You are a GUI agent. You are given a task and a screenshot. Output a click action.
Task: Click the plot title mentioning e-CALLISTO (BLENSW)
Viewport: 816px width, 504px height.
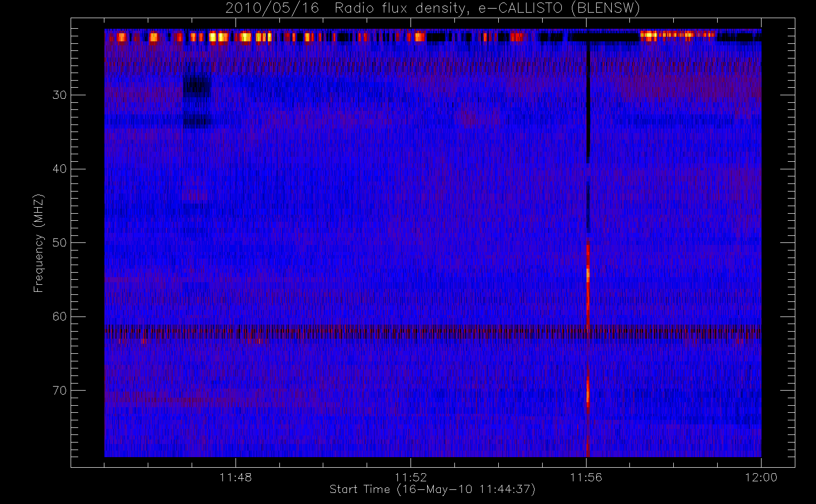point(433,8)
